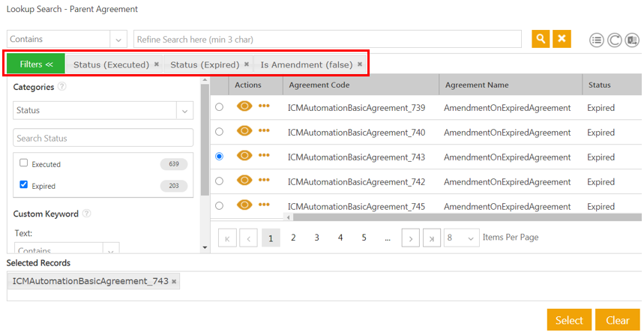Screen dimensions: 644x335
Task: Click the export to Excel icon
Action: pos(632,40)
